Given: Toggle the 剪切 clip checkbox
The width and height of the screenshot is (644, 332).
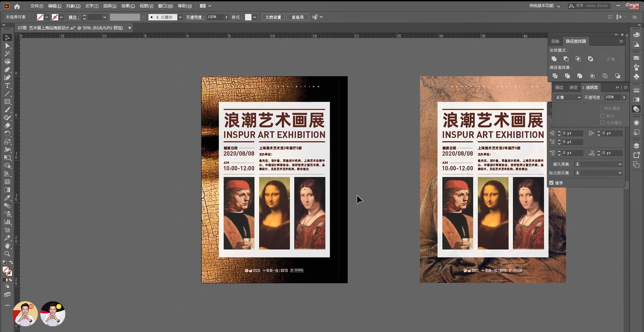Looking at the screenshot, I should click(602, 116).
